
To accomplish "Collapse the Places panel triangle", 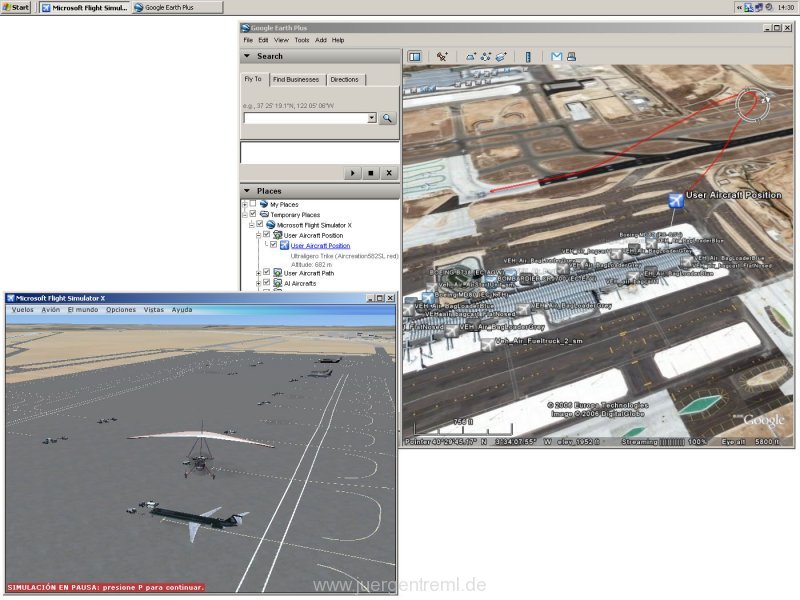I will 247,191.
